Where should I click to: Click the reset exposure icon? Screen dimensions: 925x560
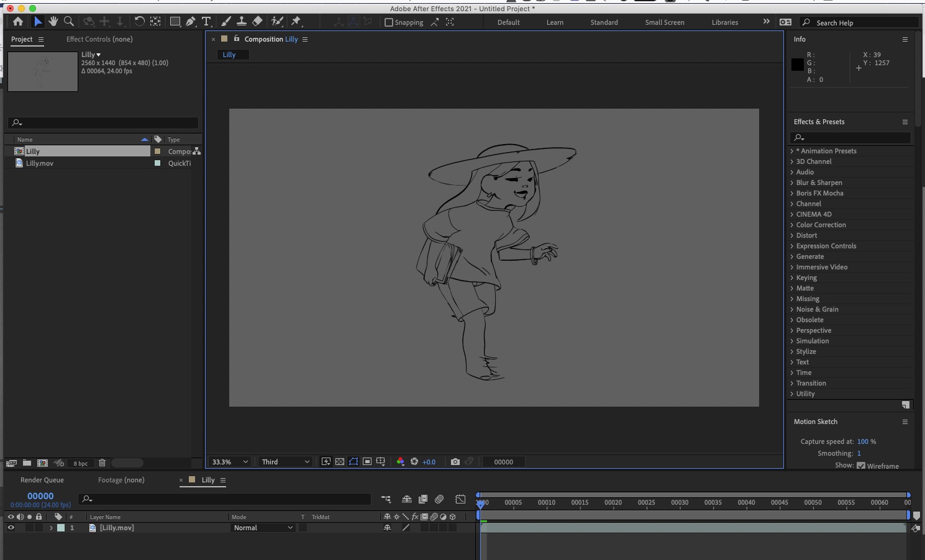pyautogui.click(x=414, y=462)
